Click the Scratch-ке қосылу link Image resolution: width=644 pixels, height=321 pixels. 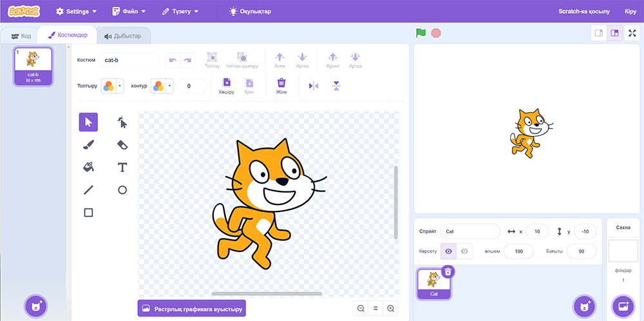[x=584, y=12]
